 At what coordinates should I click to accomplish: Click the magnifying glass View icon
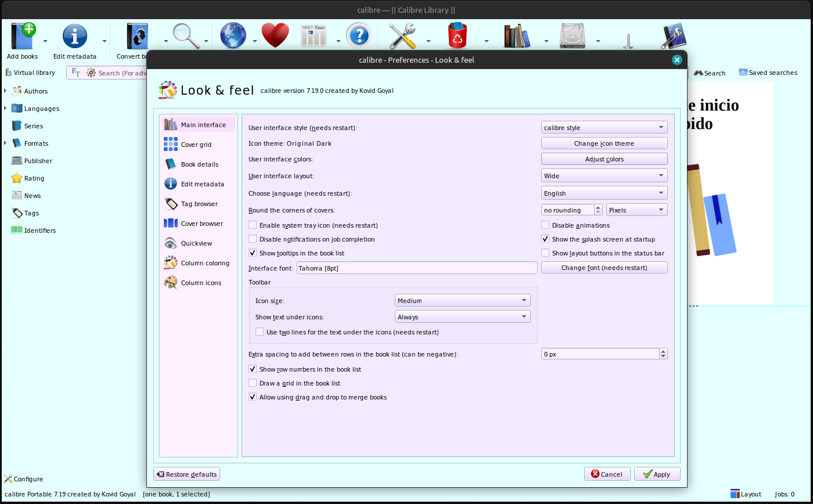186,36
